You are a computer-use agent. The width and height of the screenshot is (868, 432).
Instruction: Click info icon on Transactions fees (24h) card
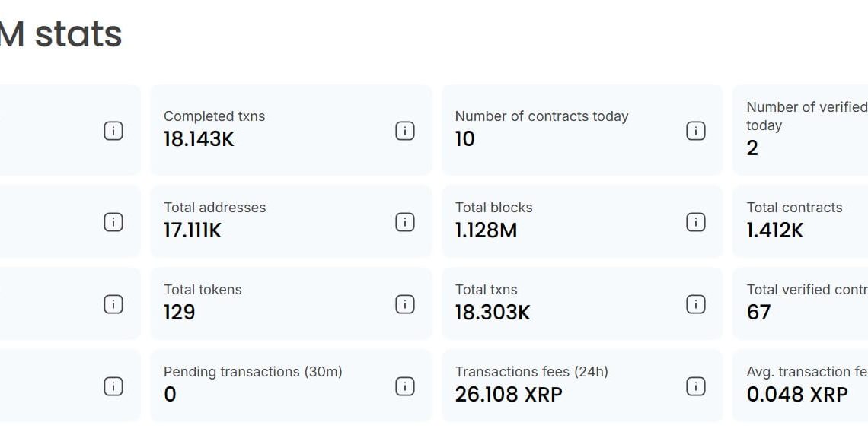coord(696,386)
